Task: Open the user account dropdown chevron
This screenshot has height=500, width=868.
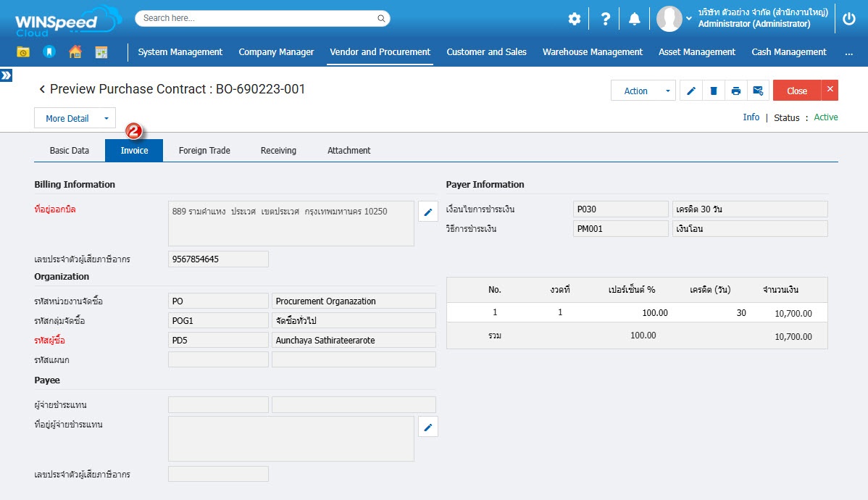Action: (689, 18)
